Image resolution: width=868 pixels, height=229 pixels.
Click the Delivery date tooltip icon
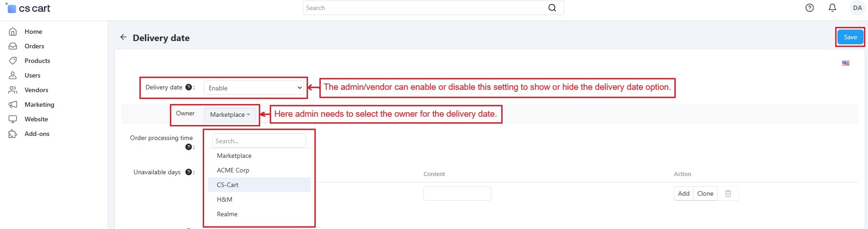point(188,87)
